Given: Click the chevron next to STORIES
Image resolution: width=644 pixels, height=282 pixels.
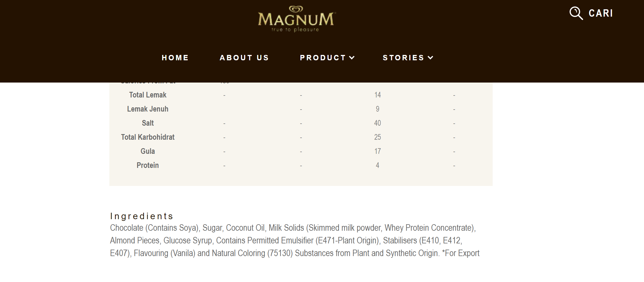Looking at the screenshot, I should [x=430, y=58].
